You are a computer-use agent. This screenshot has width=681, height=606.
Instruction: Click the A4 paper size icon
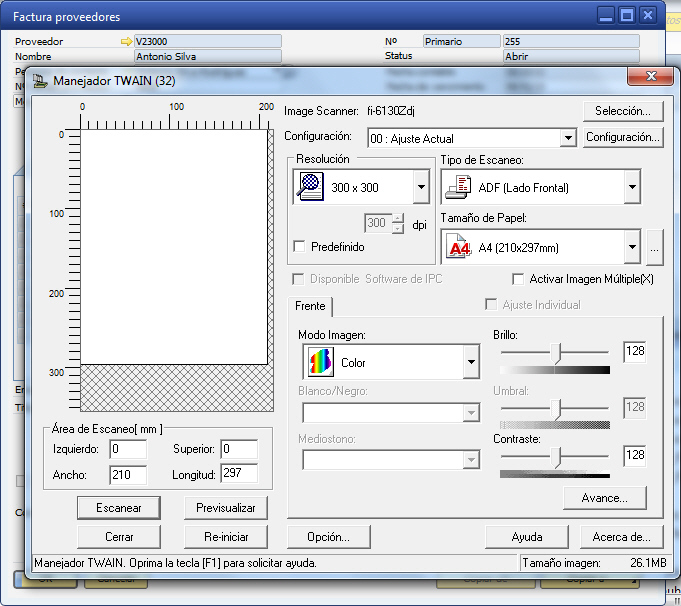(459, 247)
